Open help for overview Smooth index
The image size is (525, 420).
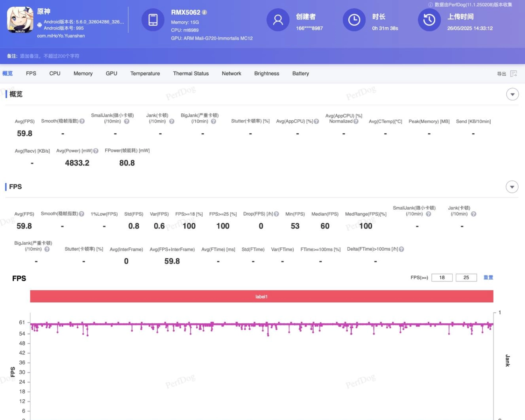(x=82, y=121)
